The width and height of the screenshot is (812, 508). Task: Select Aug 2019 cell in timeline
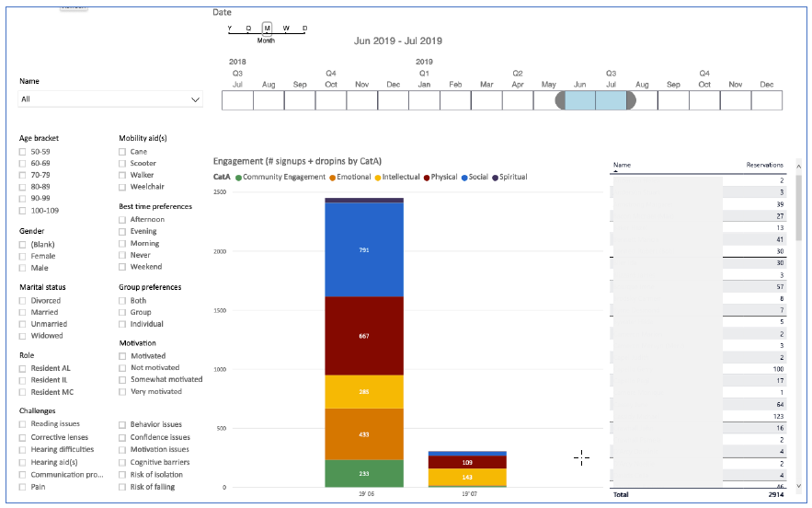tap(642, 100)
